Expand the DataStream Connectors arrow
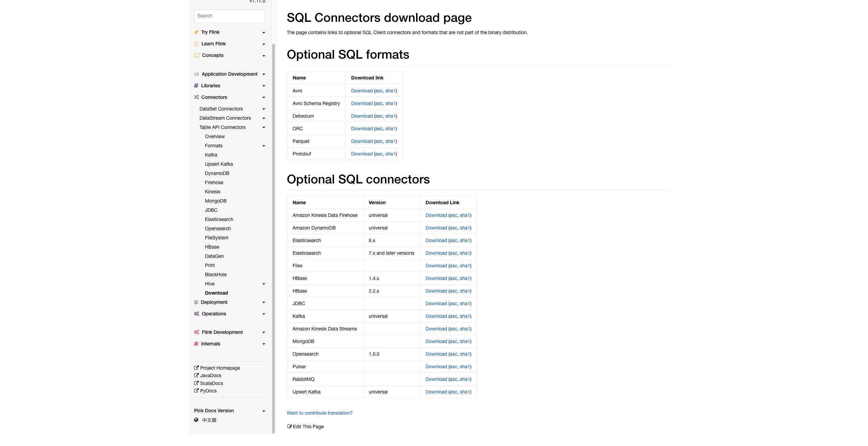 coord(264,118)
